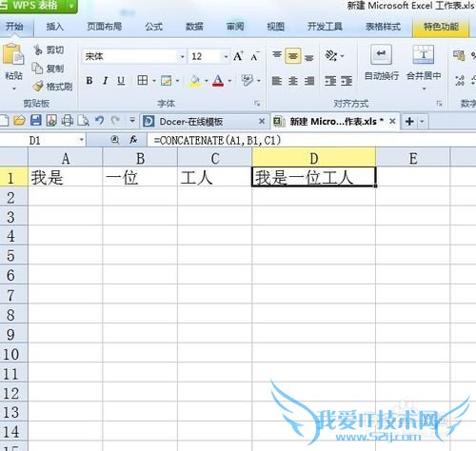Select column A header
The height and width of the screenshot is (451, 476).
tap(66, 158)
